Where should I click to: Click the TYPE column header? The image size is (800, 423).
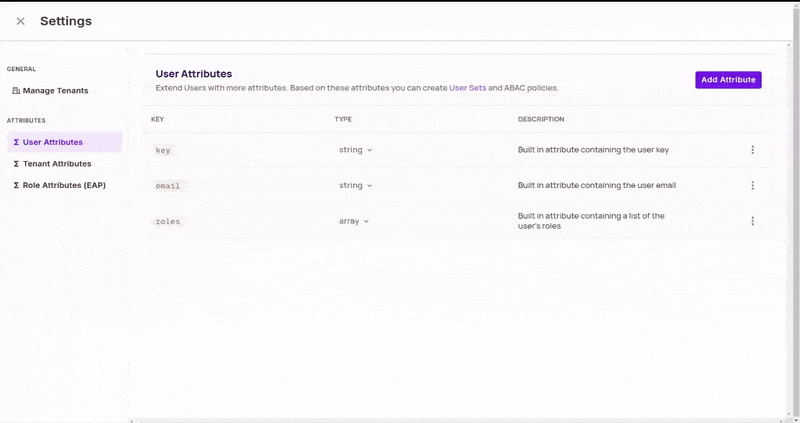pos(343,119)
